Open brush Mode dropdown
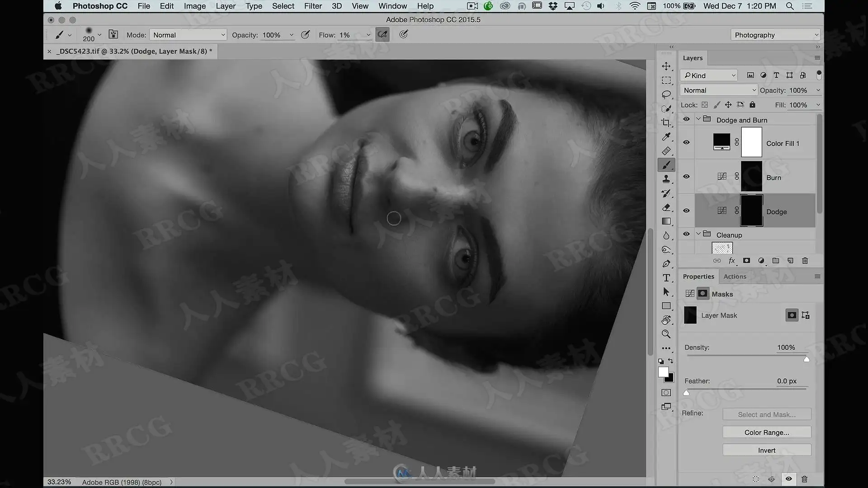Screen dimensions: 868x488 [188, 35]
